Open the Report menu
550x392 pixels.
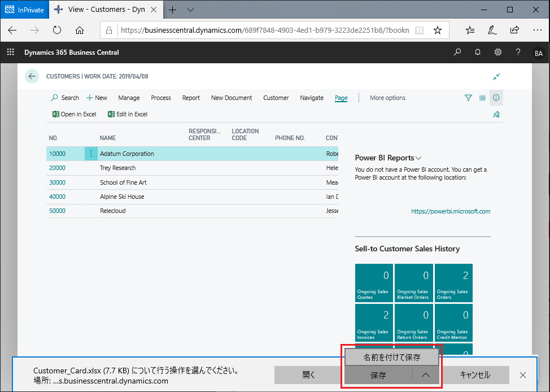tap(191, 98)
